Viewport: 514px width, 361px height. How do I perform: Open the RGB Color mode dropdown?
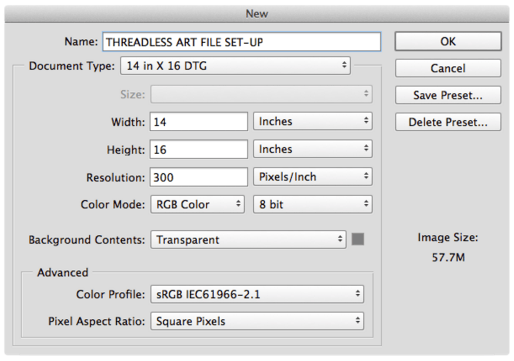pyautogui.click(x=197, y=204)
